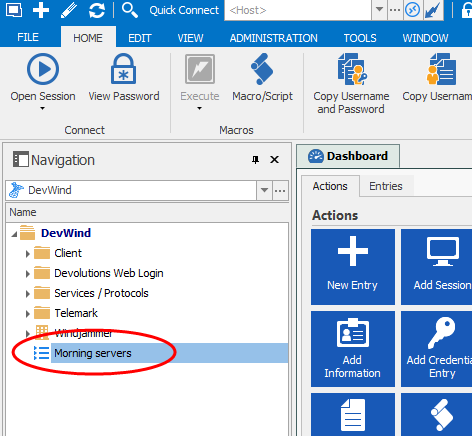Switch to the Entries tab
Image resolution: width=472 pixels, height=436 pixels.
click(386, 186)
